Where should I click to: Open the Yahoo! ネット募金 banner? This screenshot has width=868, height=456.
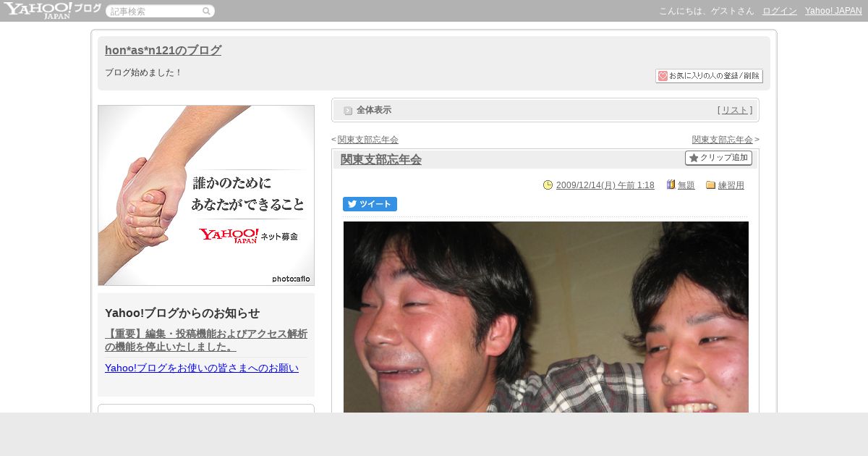(x=206, y=195)
